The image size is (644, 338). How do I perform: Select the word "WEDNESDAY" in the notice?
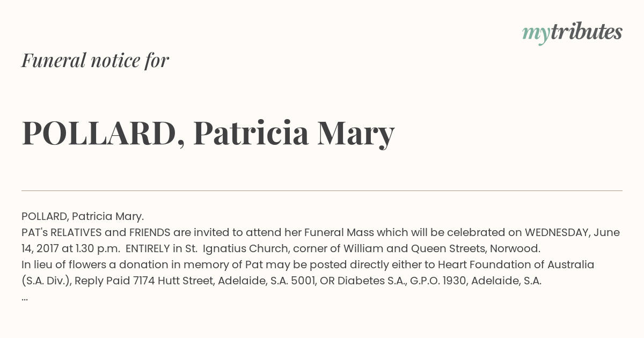[557, 232]
